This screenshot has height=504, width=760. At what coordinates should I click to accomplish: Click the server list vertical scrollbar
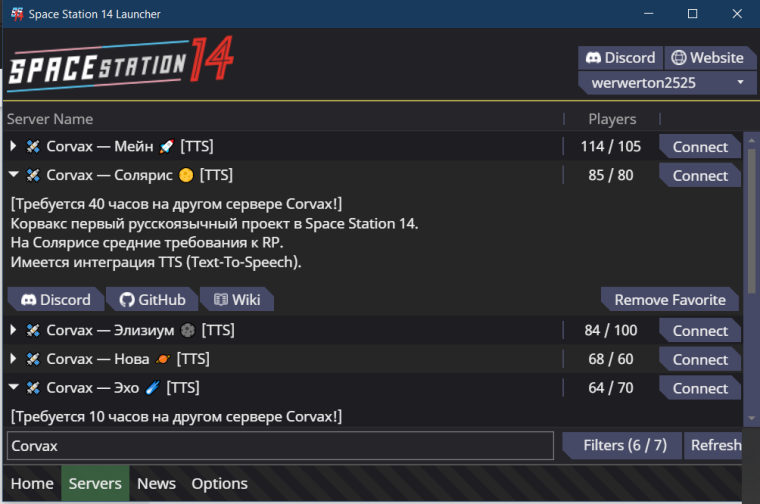(x=751, y=221)
